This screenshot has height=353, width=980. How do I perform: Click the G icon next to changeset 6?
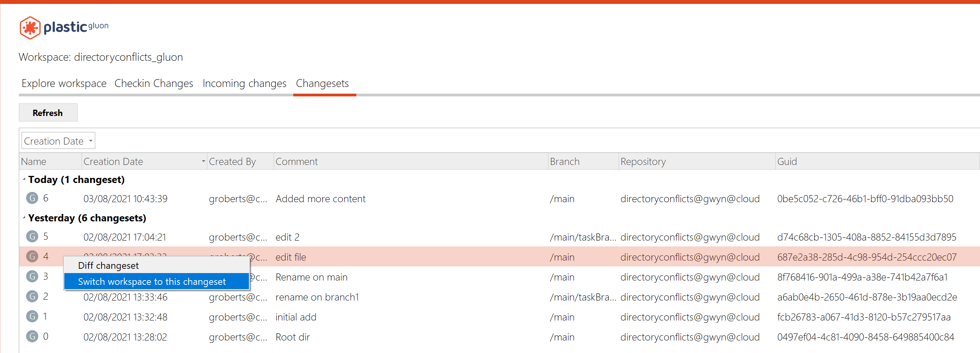33,198
